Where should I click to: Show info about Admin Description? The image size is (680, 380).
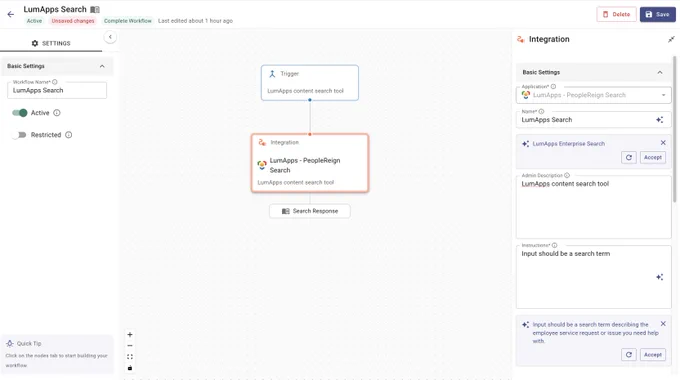tap(567, 176)
